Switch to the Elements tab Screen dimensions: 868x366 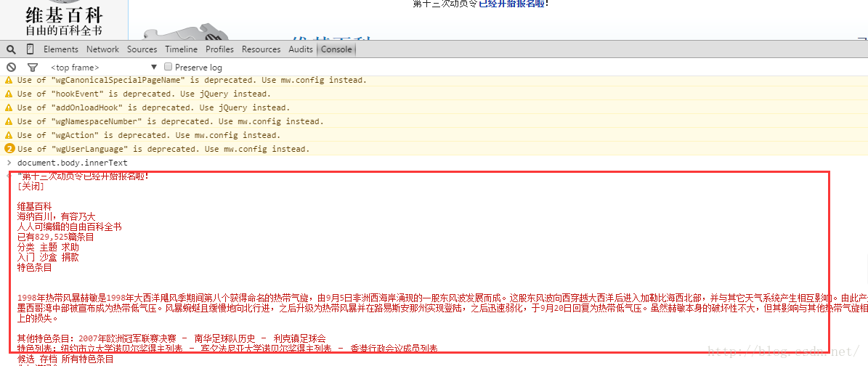[x=61, y=49]
